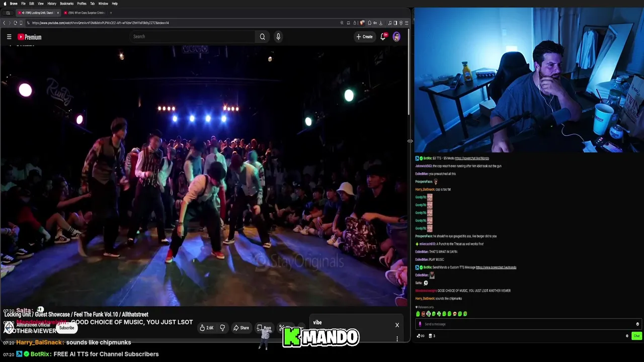
Task: Open the powerchat.live/Mando link in chat
Action: click(x=472, y=158)
